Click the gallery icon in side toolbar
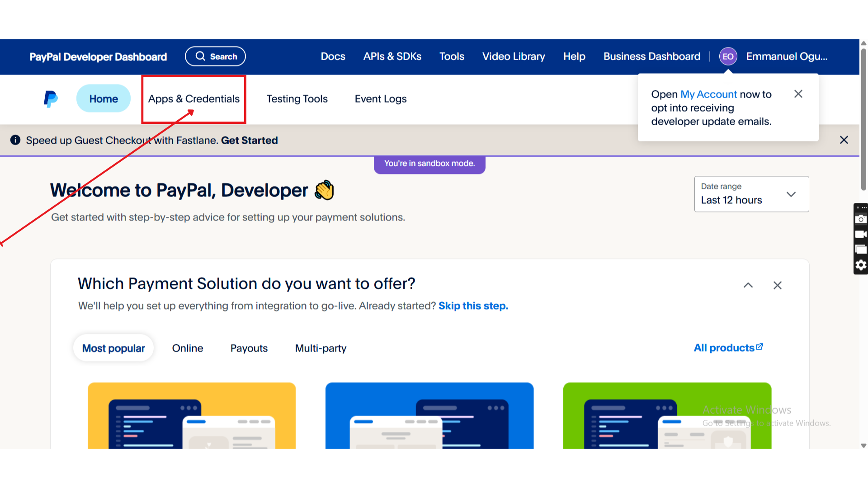 [861, 250]
